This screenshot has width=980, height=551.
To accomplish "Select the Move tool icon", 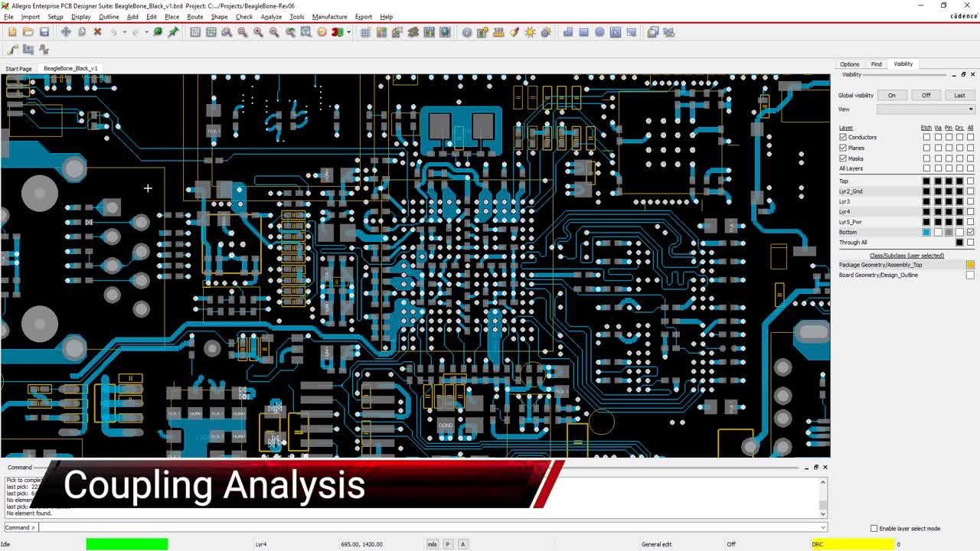I will click(66, 32).
